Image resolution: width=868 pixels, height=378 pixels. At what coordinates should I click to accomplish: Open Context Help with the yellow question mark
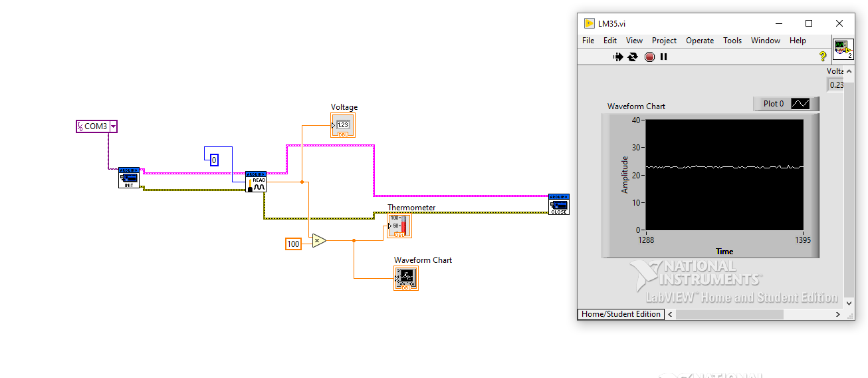tap(823, 57)
